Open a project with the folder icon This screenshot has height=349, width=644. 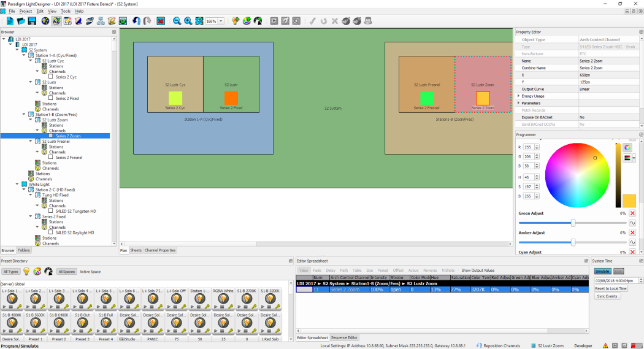[x=21, y=21]
